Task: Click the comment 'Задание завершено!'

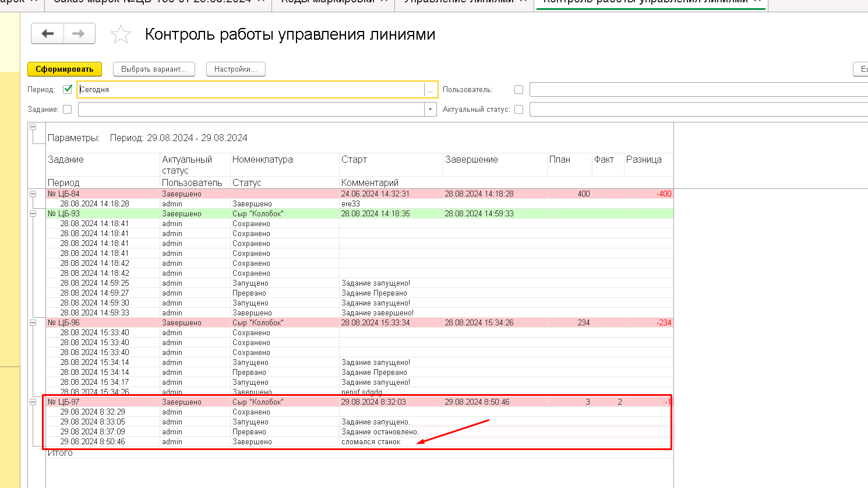Action: [x=377, y=313]
